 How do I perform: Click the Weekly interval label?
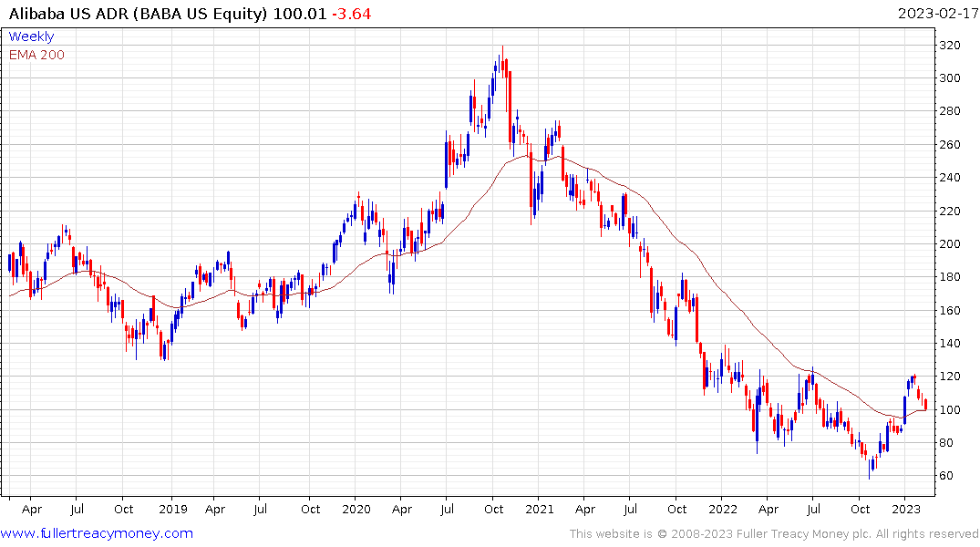31,36
